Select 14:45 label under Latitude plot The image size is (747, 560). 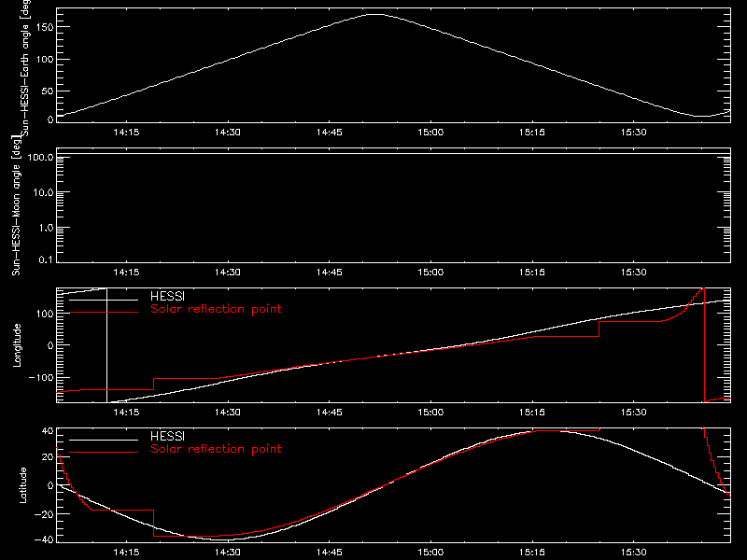[x=330, y=553]
